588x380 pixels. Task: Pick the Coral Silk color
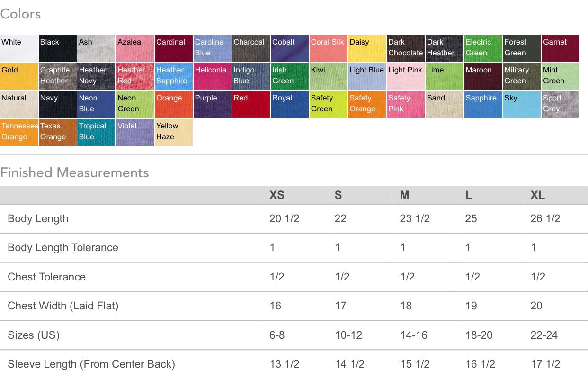(x=328, y=48)
